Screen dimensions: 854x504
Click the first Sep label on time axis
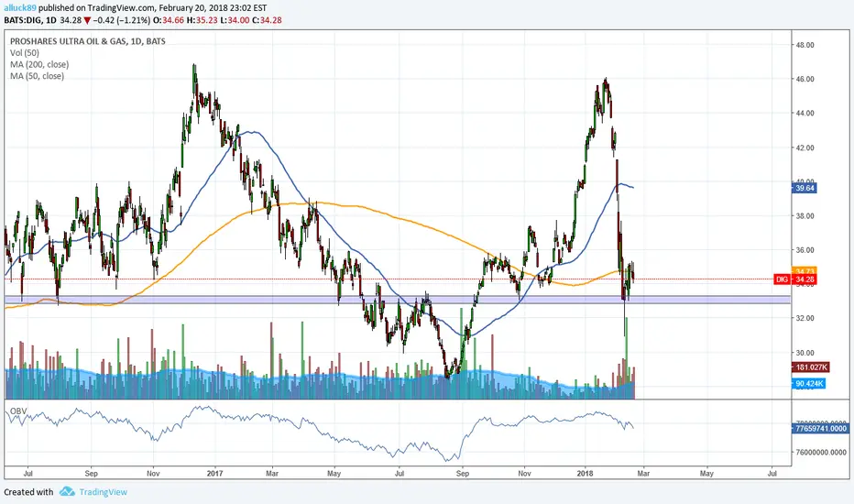(x=91, y=474)
